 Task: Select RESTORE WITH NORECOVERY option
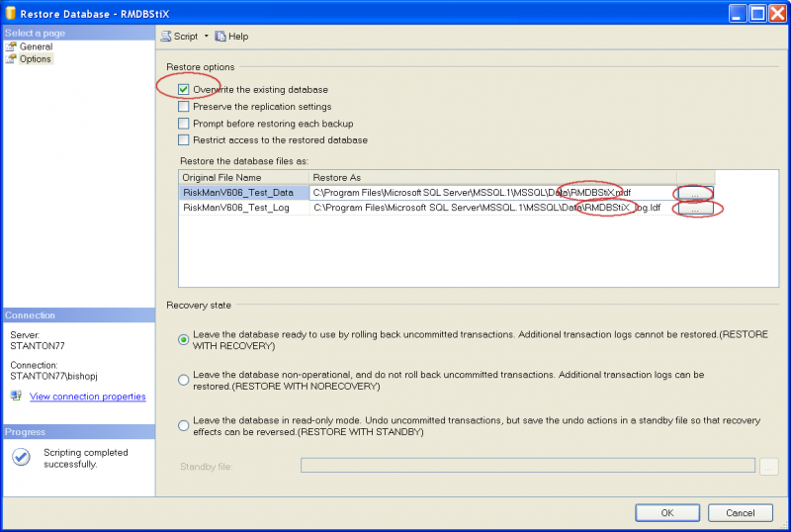[x=184, y=380]
